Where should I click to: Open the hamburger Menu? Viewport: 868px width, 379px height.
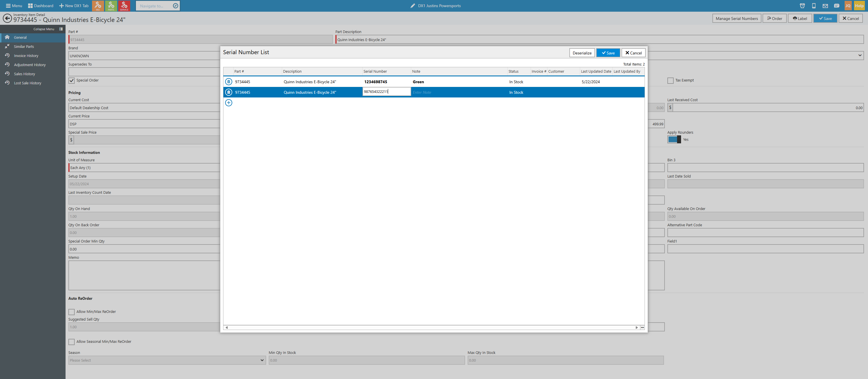coord(14,6)
